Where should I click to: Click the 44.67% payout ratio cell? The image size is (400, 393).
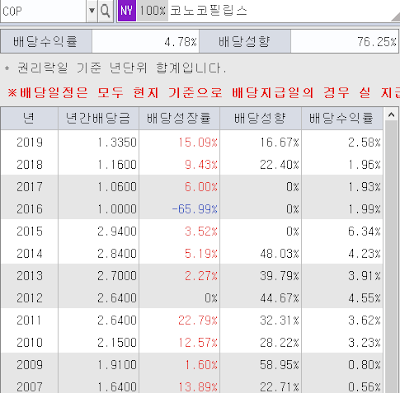(261, 298)
